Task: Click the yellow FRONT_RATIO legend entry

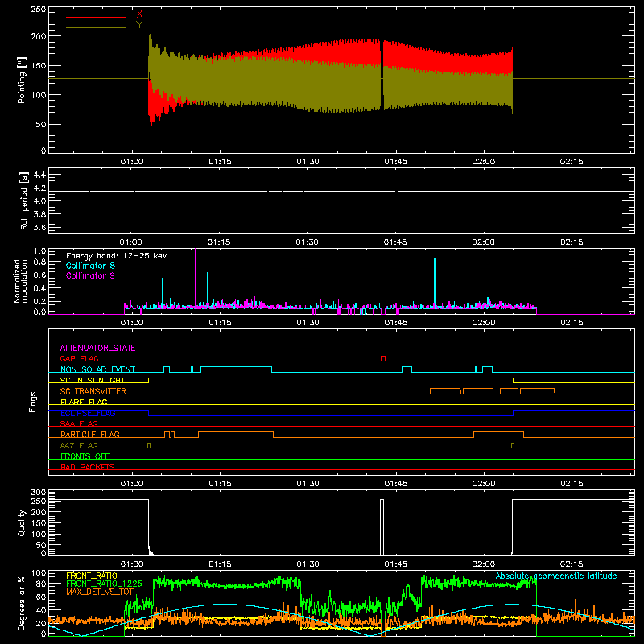Action: click(x=92, y=576)
